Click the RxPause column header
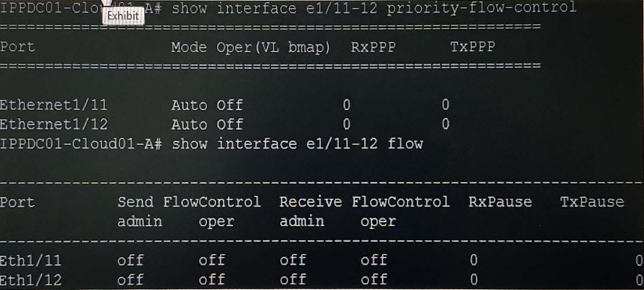 click(500, 202)
